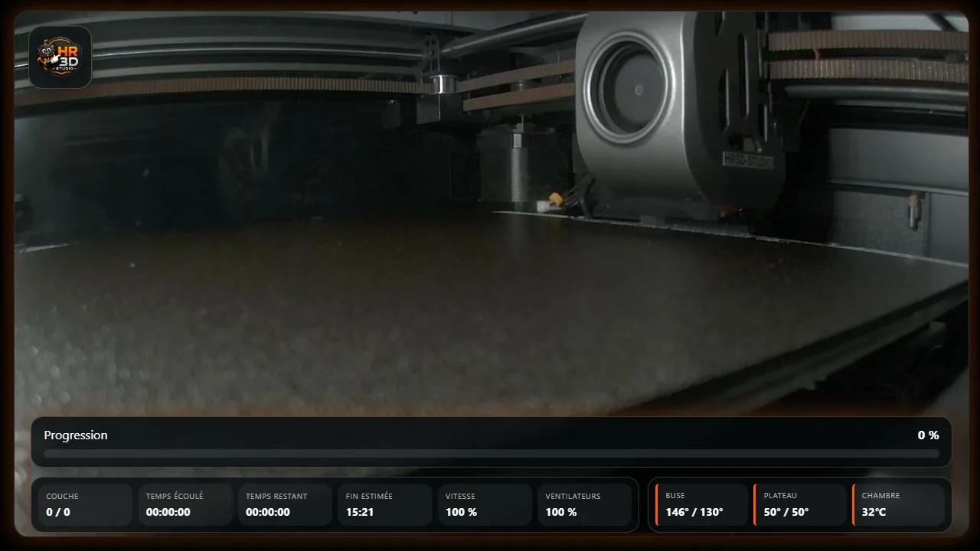The height and width of the screenshot is (551, 980).
Task: Click the Plateau bed temperature card
Action: 800,505
